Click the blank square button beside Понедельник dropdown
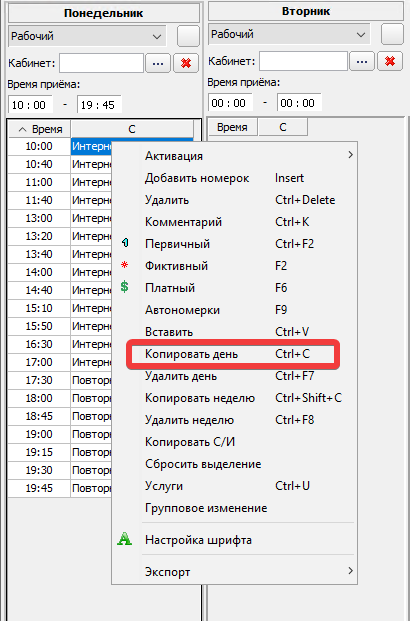410x621 pixels. click(x=188, y=36)
